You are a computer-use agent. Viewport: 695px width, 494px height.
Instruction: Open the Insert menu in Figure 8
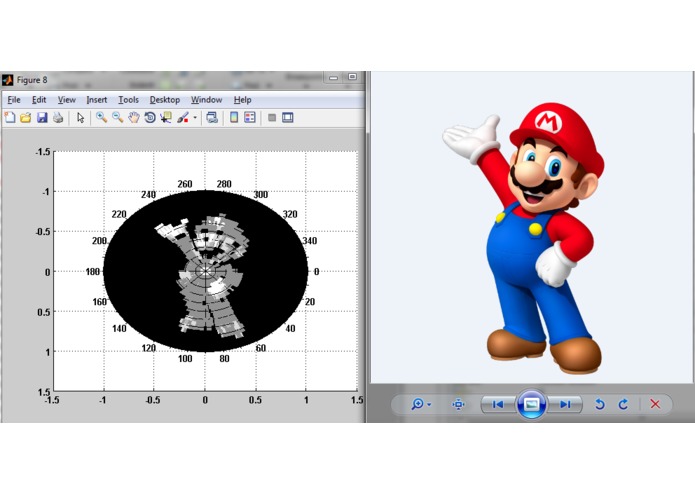(97, 100)
